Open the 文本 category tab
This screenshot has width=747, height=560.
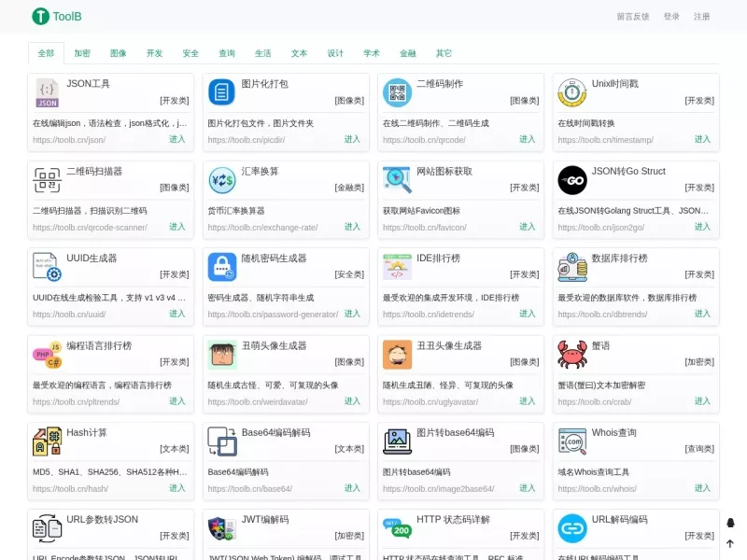[x=299, y=53]
